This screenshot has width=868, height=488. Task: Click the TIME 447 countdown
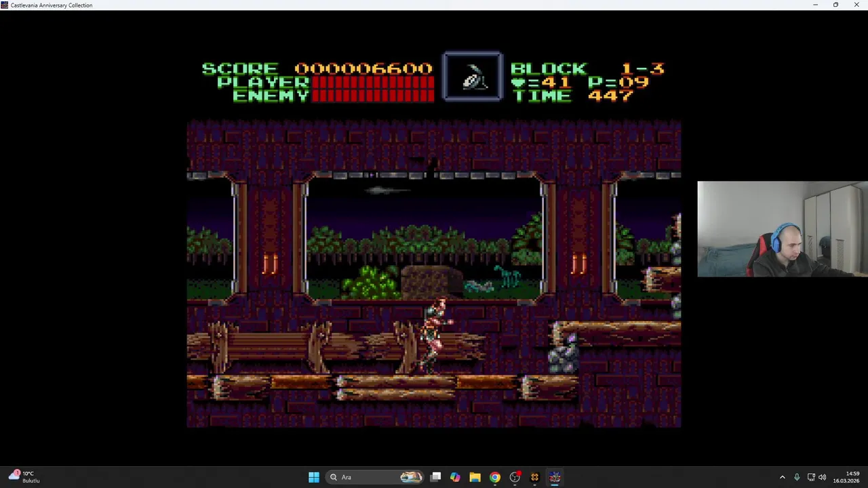coord(572,96)
